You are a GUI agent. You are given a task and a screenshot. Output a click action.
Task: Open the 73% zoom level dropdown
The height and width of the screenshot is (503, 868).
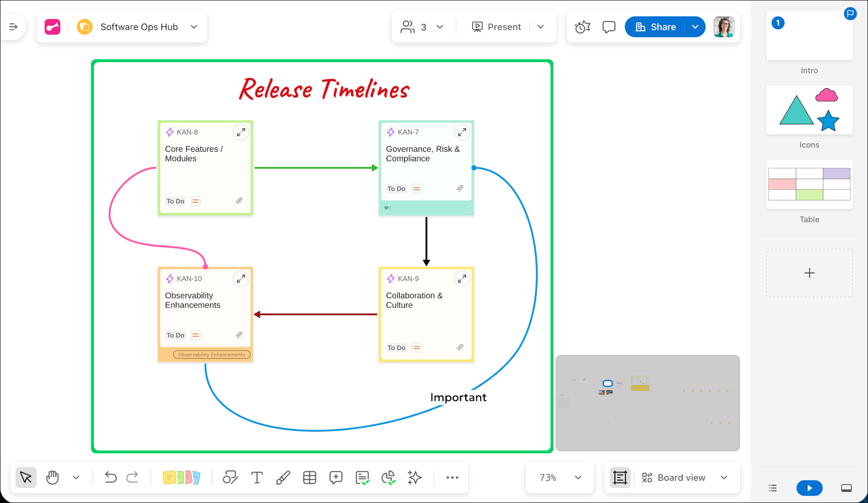click(x=578, y=477)
